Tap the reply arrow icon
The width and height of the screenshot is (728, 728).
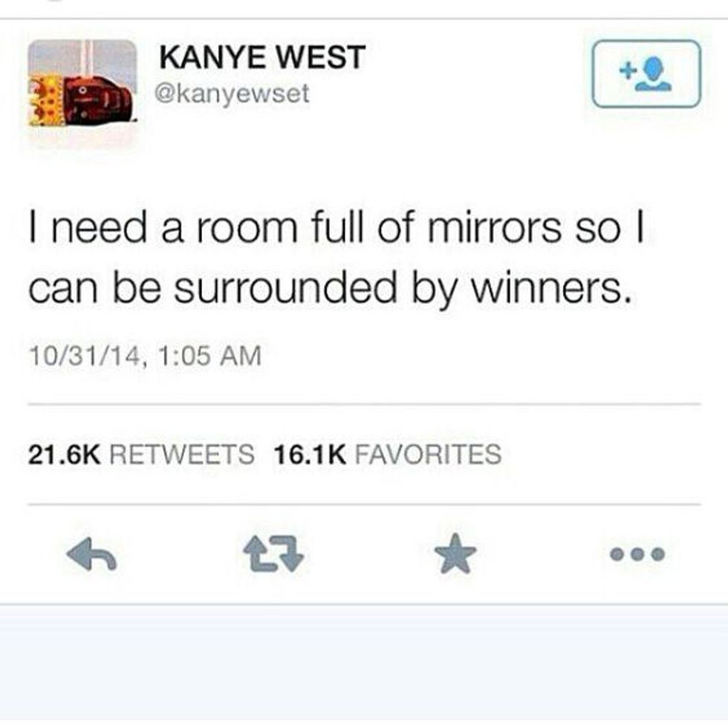click(x=91, y=553)
